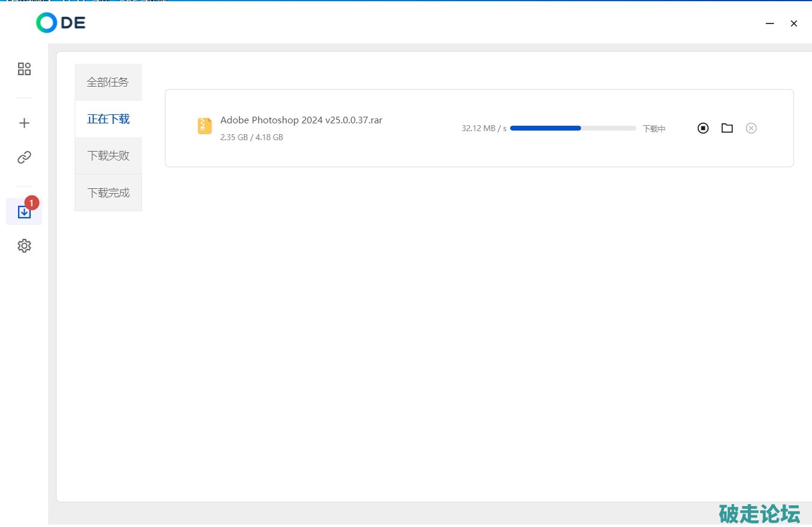Click the ODE logo at top left
This screenshot has height=527, width=812.
tap(61, 23)
